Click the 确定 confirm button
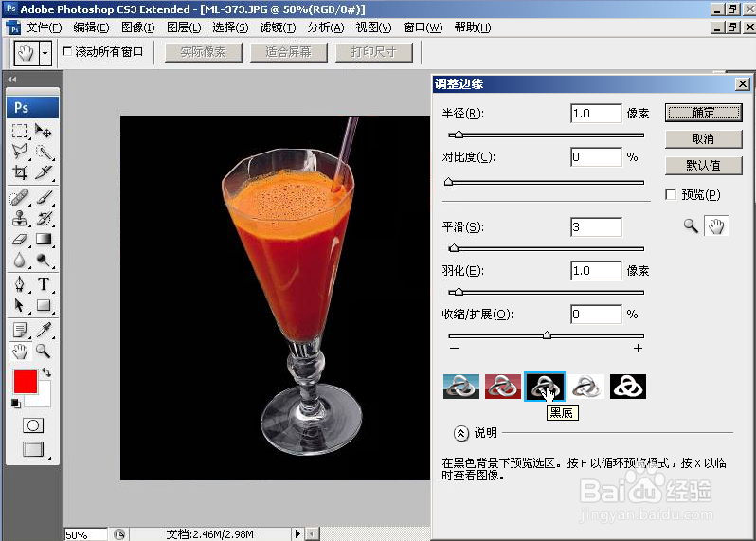756x541 pixels. coord(704,113)
